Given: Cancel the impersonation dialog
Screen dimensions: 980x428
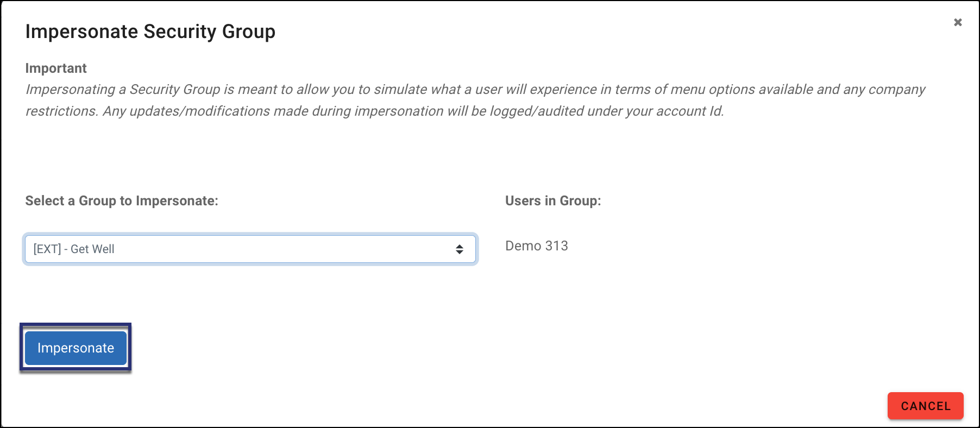Looking at the screenshot, I should 925,406.
